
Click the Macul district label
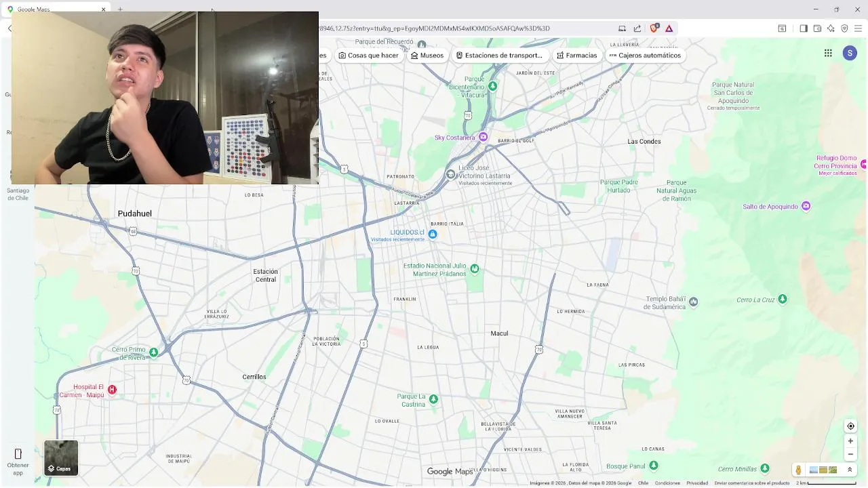click(x=499, y=333)
